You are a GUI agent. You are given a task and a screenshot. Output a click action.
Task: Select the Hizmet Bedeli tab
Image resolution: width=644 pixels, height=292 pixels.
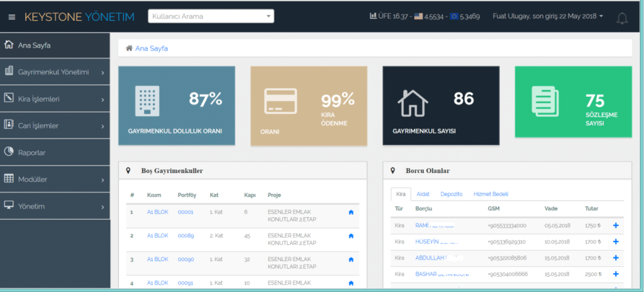tap(491, 194)
